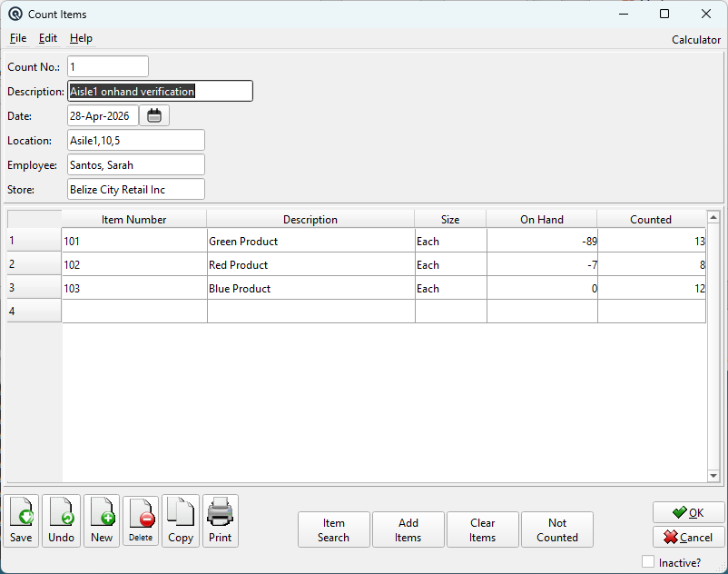Select row header 1 in the grid
The width and height of the screenshot is (728, 574).
[34, 240]
